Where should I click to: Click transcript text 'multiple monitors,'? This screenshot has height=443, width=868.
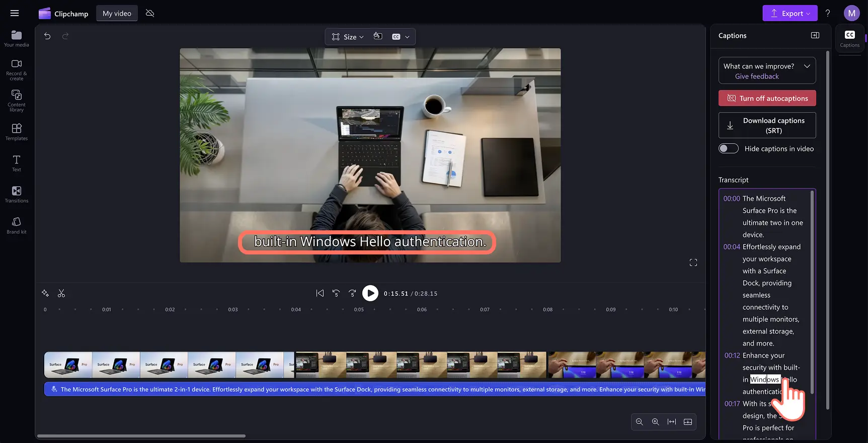pos(771,319)
